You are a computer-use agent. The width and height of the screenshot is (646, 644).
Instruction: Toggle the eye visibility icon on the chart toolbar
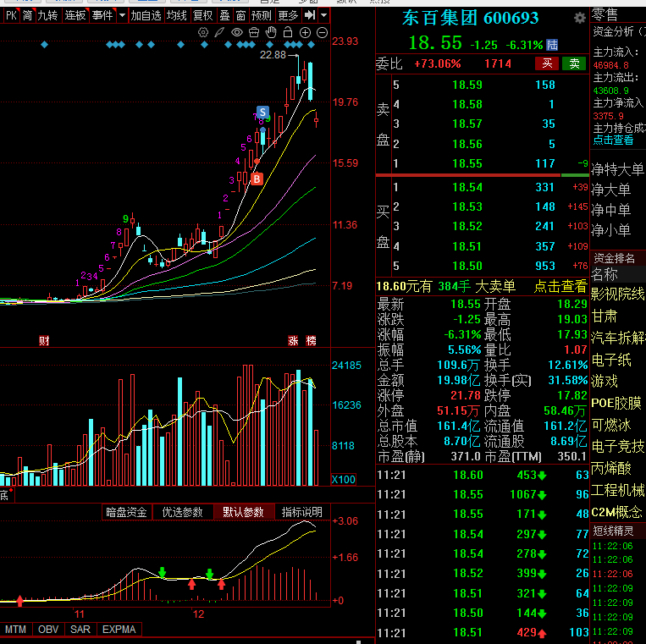click(x=237, y=32)
